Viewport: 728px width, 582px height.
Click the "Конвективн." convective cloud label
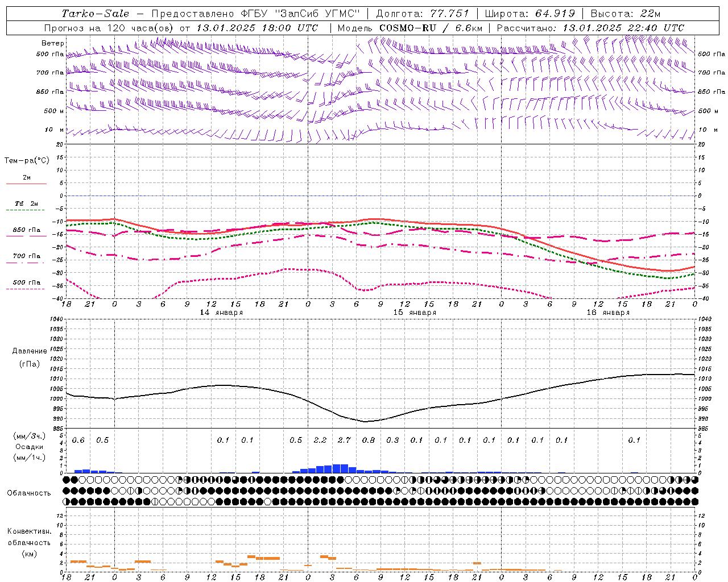pyautogui.click(x=29, y=531)
